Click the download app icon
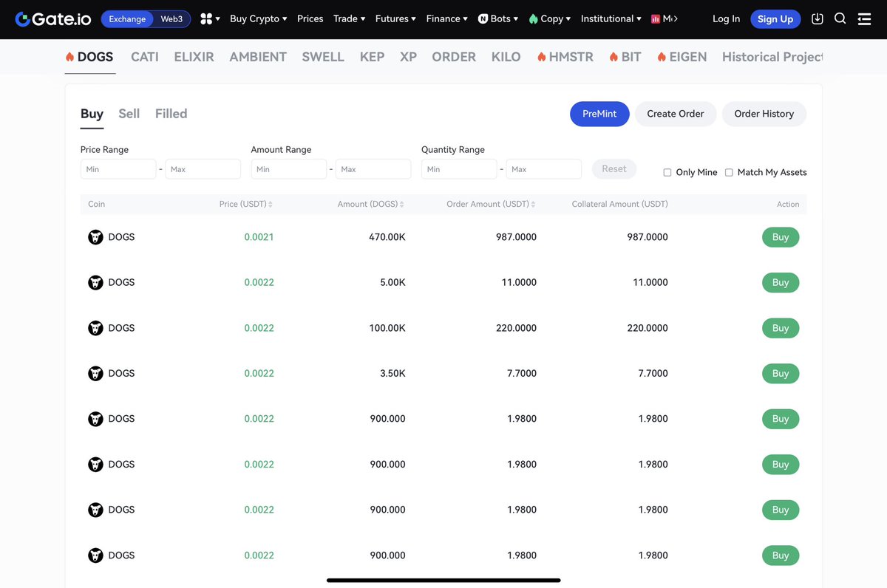 pyautogui.click(x=817, y=19)
